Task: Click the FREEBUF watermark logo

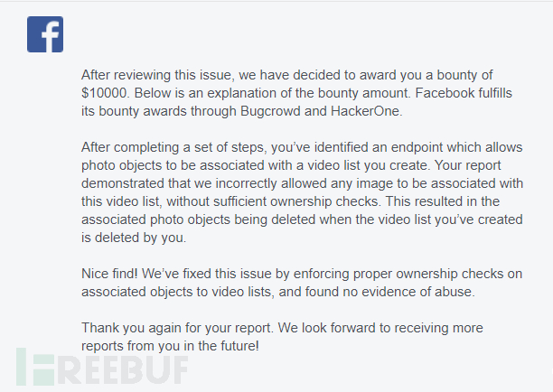Action: [x=102, y=367]
